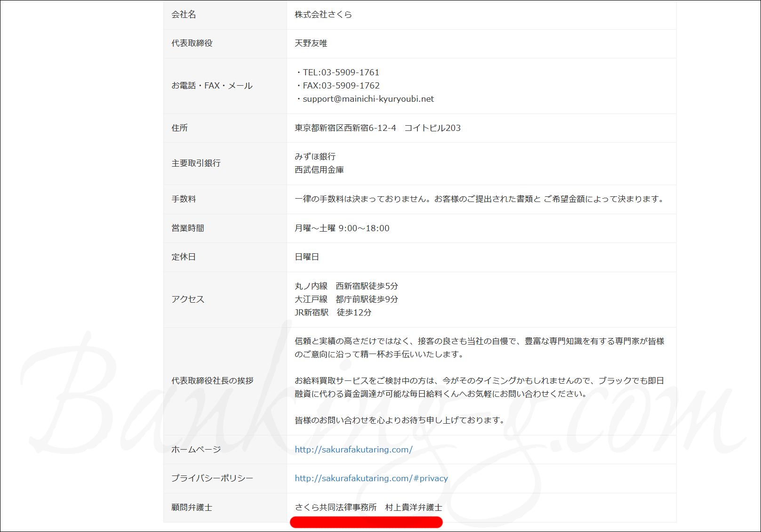Click the 日曜日 holiday value
Viewport: 761px width, 532px height.
pyautogui.click(x=307, y=257)
